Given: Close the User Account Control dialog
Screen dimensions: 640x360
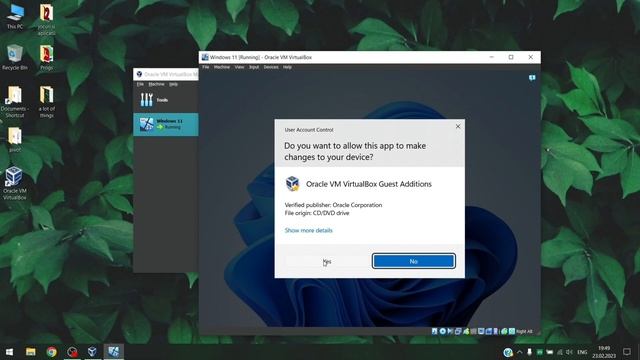Looking at the screenshot, I should click(x=458, y=127).
